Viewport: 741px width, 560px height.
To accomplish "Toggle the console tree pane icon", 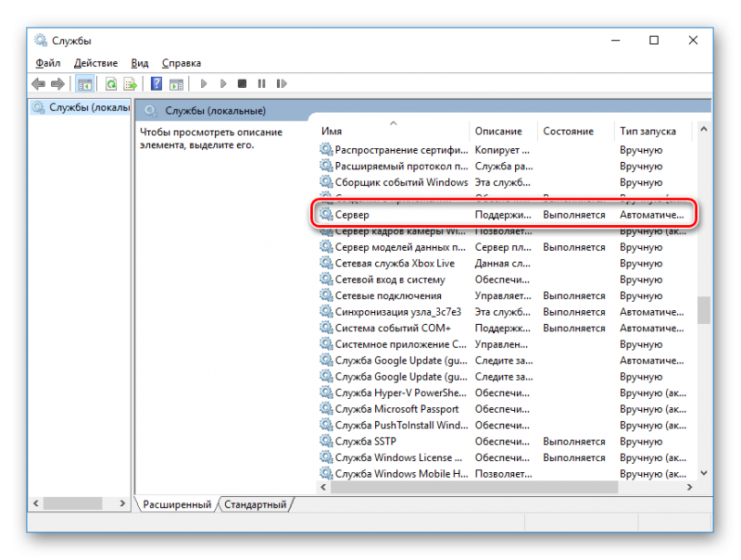I will 85,84.
